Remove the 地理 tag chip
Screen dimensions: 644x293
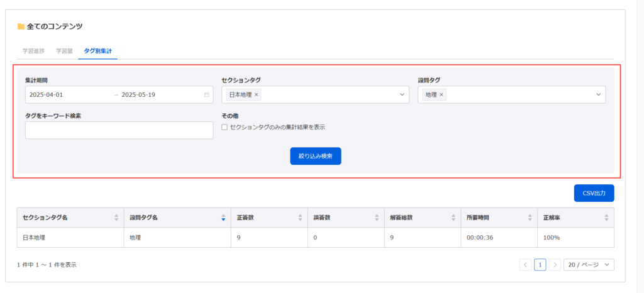click(x=441, y=95)
